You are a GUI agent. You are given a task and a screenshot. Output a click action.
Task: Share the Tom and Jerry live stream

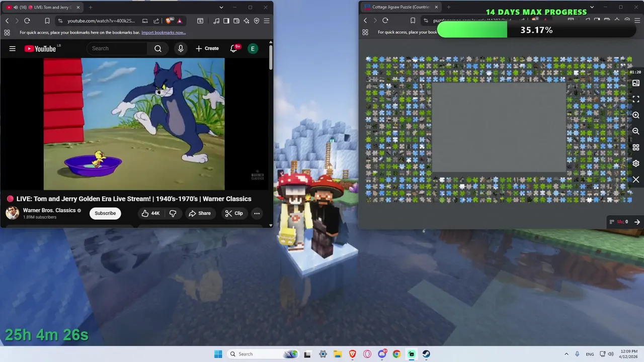coord(200,213)
